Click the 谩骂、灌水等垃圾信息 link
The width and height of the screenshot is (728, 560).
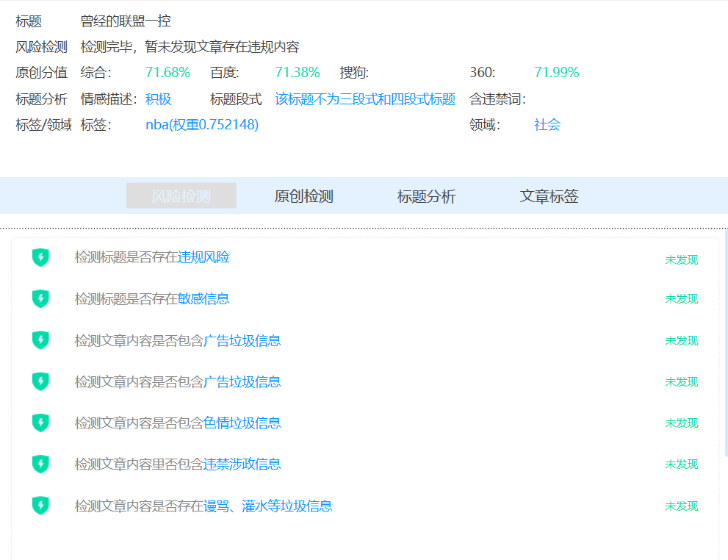[x=268, y=506]
